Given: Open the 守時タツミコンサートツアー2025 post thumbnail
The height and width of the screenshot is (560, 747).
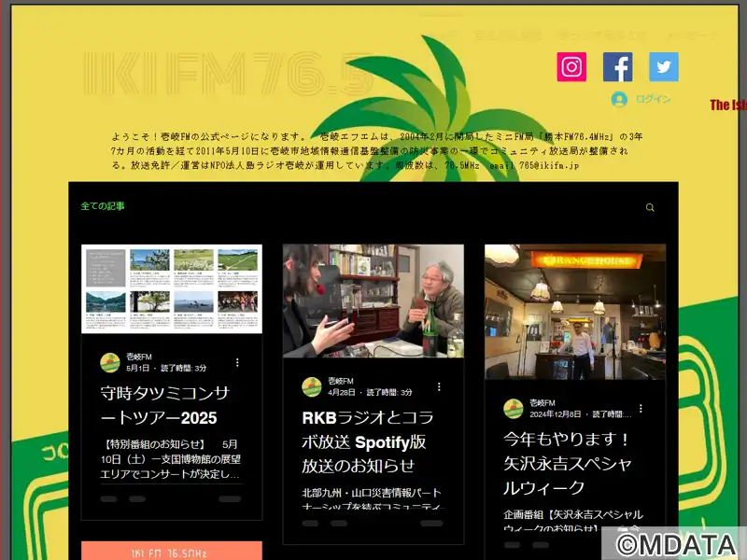Looking at the screenshot, I should (x=172, y=289).
